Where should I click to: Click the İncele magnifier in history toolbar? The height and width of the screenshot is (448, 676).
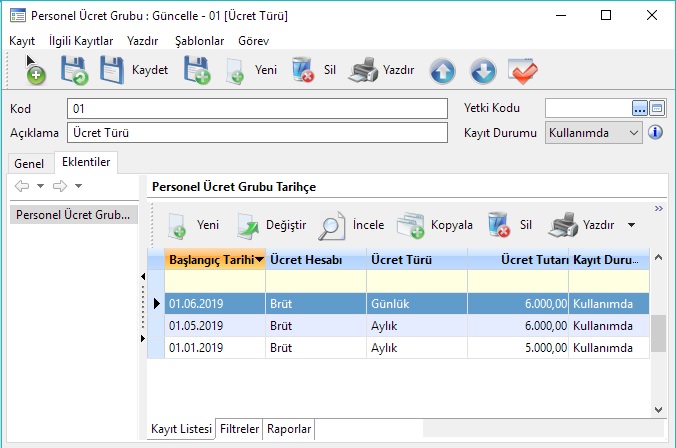332,225
